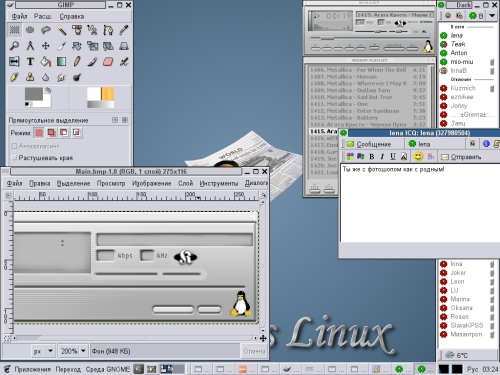This screenshot has height=375, width=500.
Task: Select the Color Picker eyedropper tool
Action: pos(124,30)
